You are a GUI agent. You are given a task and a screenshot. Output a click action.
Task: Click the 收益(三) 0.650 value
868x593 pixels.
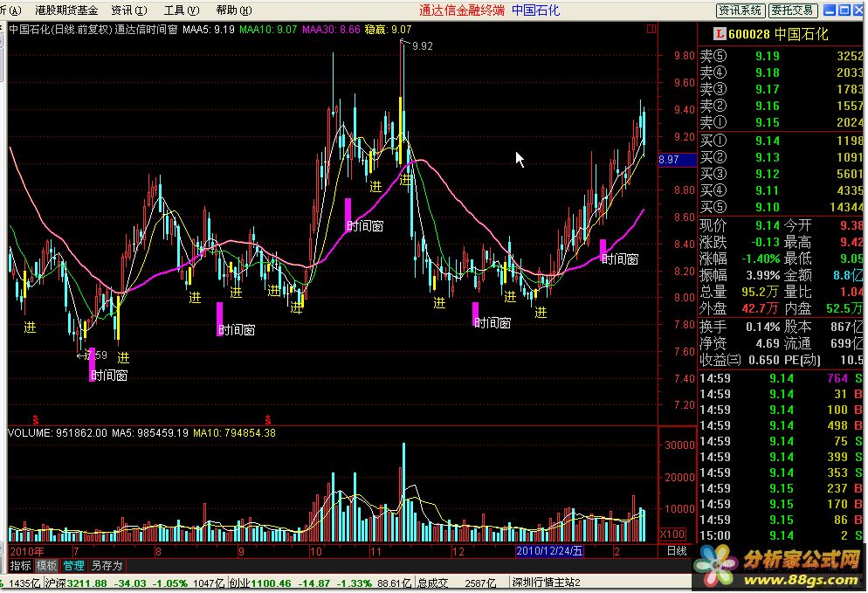[764, 360]
